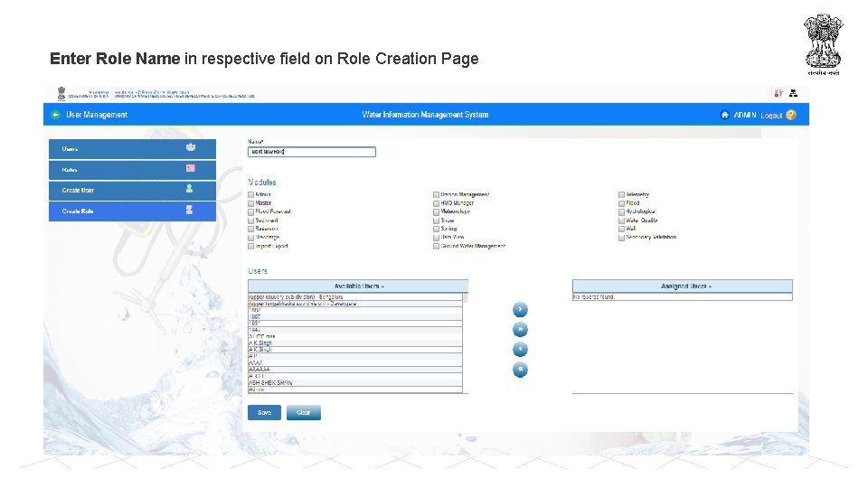Click the Logout link
This screenshot has height=488, width=868.
coord(771,115)
